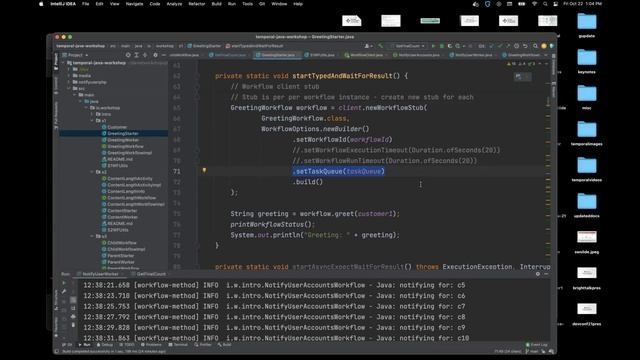Collapse the src folder in project tree
Screen dimensions: 640x360
pos(69,89)
